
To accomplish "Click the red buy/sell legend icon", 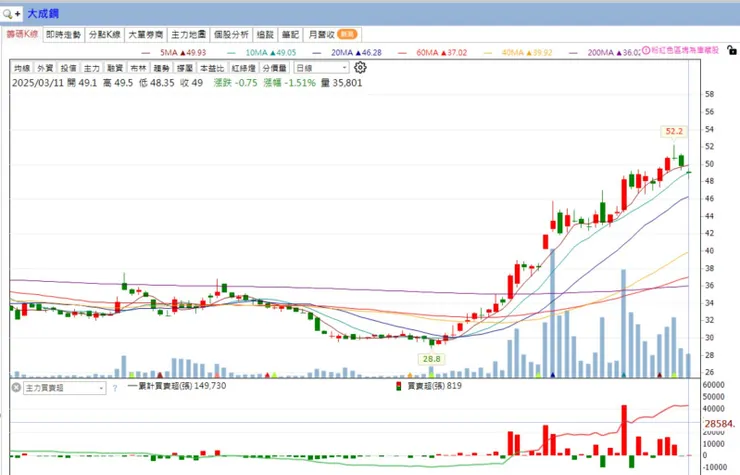I will (398, 386).
